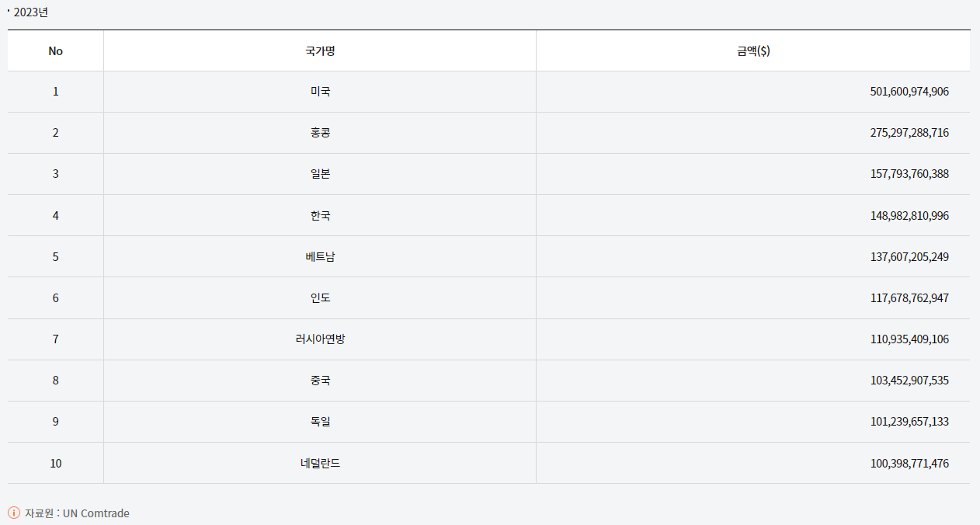
Task: Click the 일본 country cell
Action: click(x=320, y=174)
